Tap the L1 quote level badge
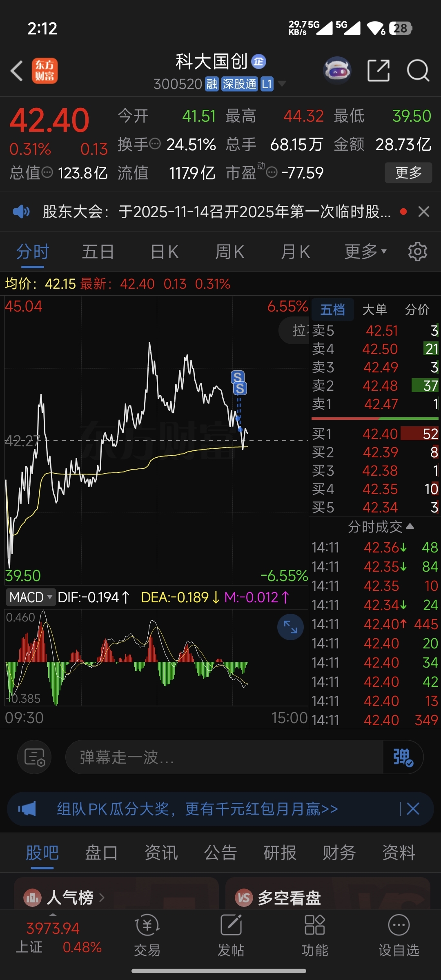Image resolution: width=441 pixels, height=980 pixels. pyautogui.click(x=267, y=84)
